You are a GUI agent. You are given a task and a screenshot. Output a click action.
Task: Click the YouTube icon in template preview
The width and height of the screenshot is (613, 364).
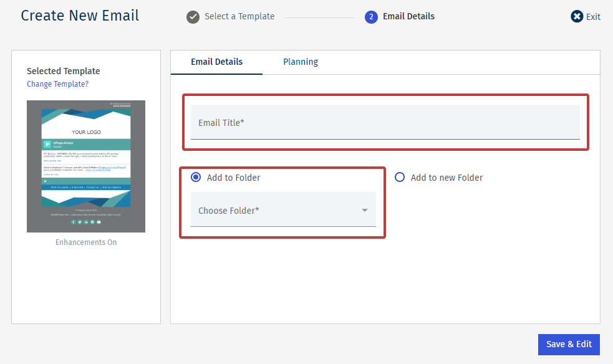(x=99, y=222)
